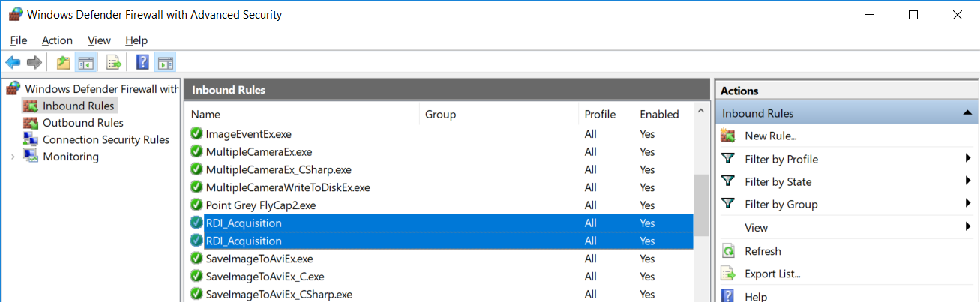The width and height of the screenshot is (980, 302).
Task: Click Export List... in Actions pane
Action: pyautogui.click(x=772, y=274)
